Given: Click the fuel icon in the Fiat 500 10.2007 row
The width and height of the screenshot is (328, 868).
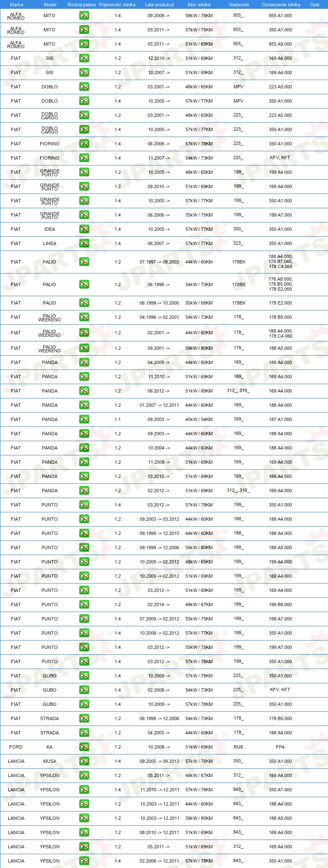Looking at the screenshot, I should [x=84, y=72].
